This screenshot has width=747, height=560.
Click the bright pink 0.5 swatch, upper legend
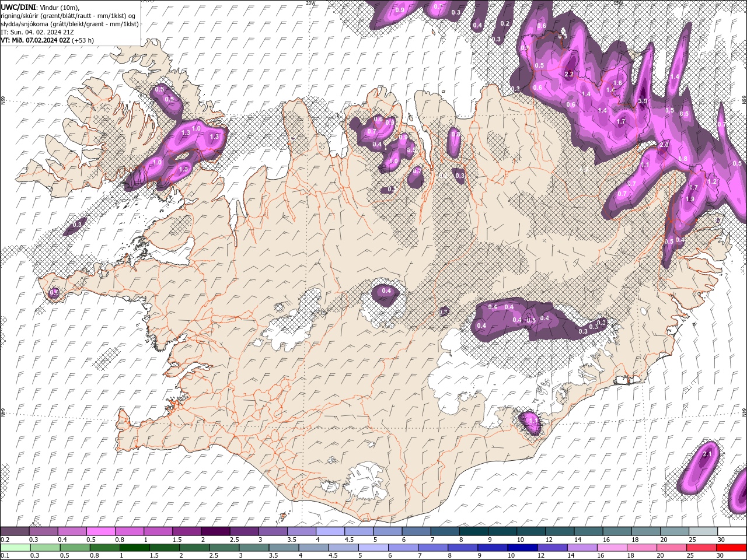point(101,531)
